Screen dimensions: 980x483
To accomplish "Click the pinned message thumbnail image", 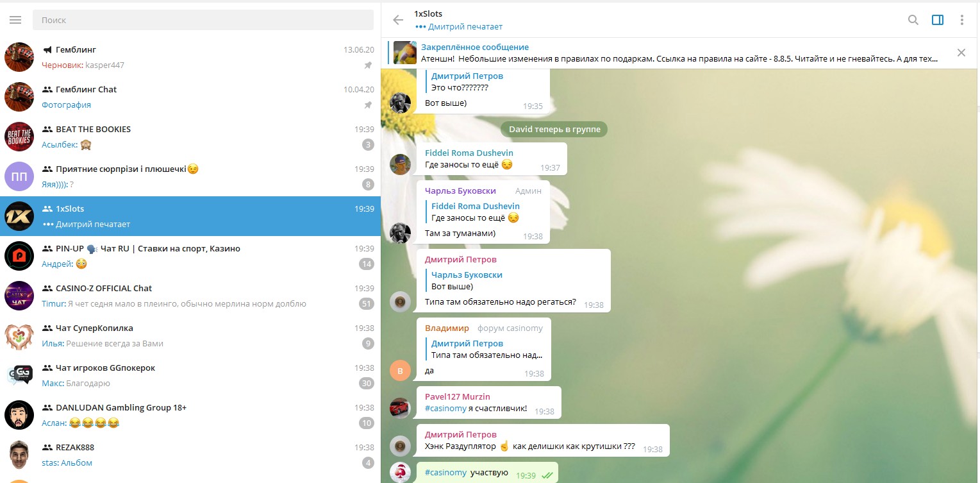I will tap(405, 53).
